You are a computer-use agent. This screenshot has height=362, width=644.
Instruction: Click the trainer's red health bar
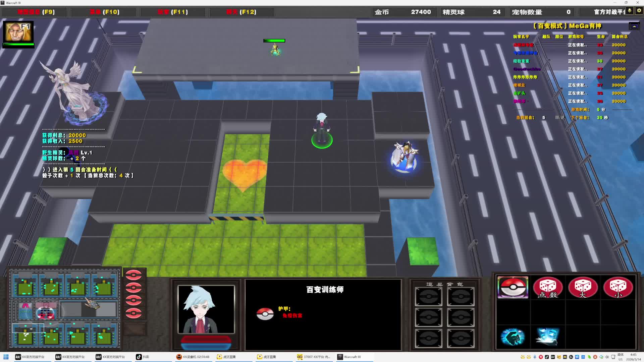pos(206,340)
